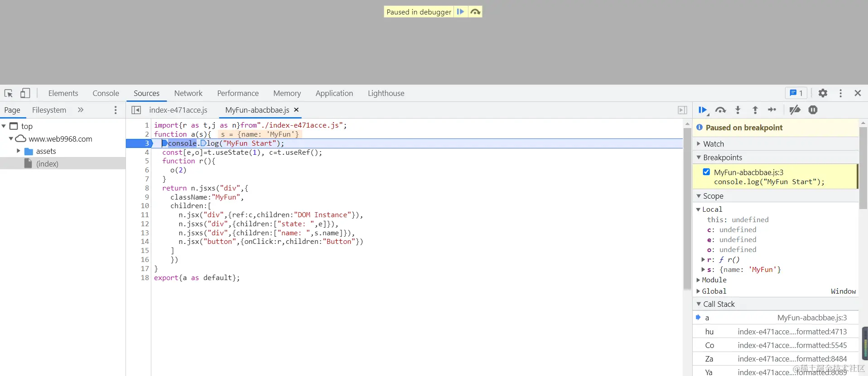
Task: Open DevTools settings gear
Action: (823, 93)
